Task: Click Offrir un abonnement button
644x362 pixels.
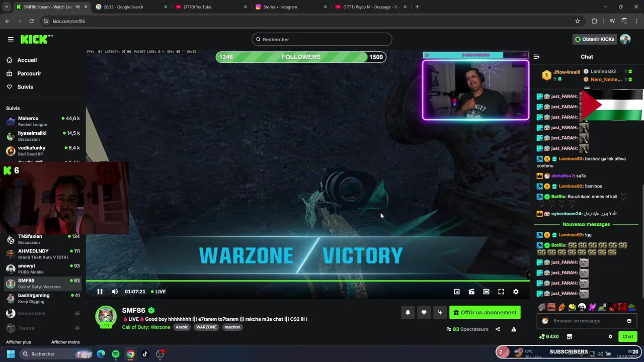Action: pyautogui.click(x=485, y=313)
